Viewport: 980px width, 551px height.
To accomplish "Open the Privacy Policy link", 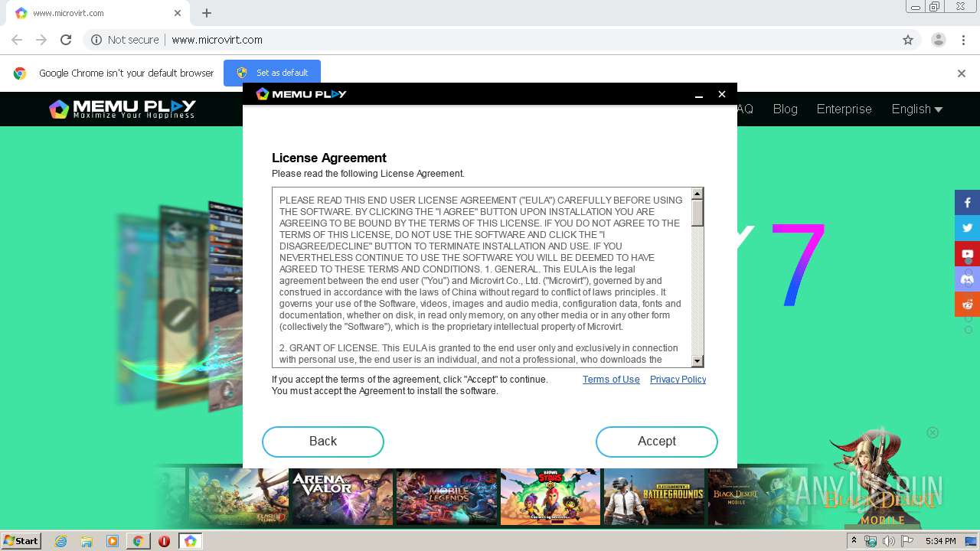I will (678, 380).
